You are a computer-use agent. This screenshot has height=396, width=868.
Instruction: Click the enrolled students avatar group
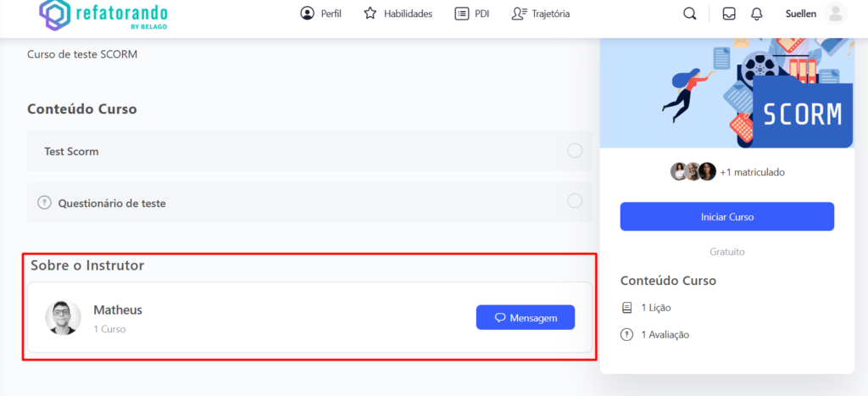(693, 172)
